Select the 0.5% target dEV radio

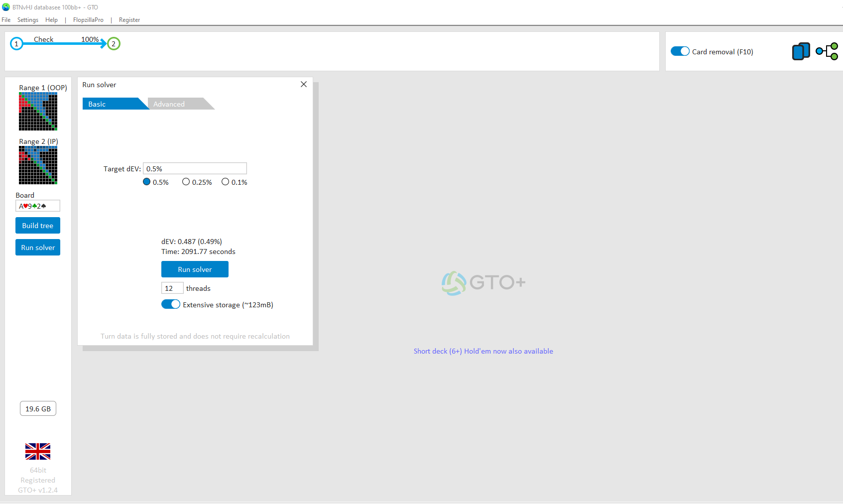click(x=146, y=182)
